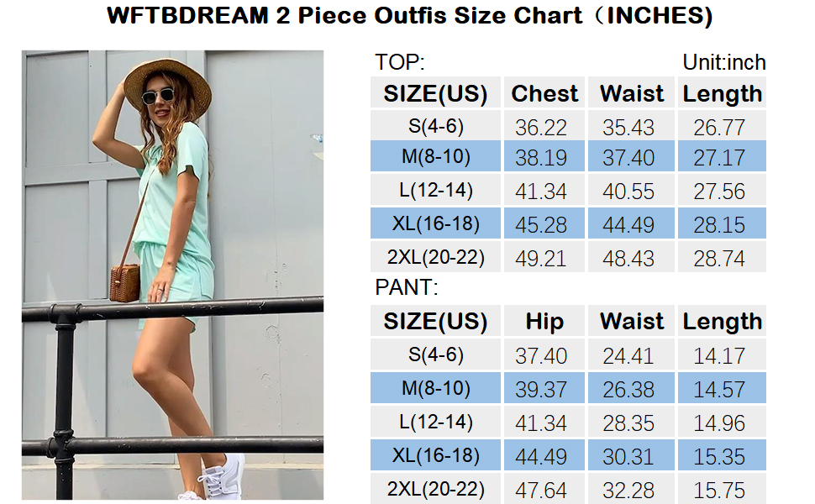Click the hip value 39.37

click(x=541, y=390)
